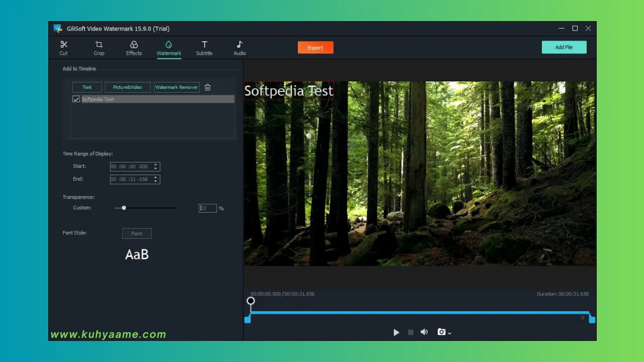Click the timeline start trim handle
This screenshot has width=644, height=362.
click(248, 320)
